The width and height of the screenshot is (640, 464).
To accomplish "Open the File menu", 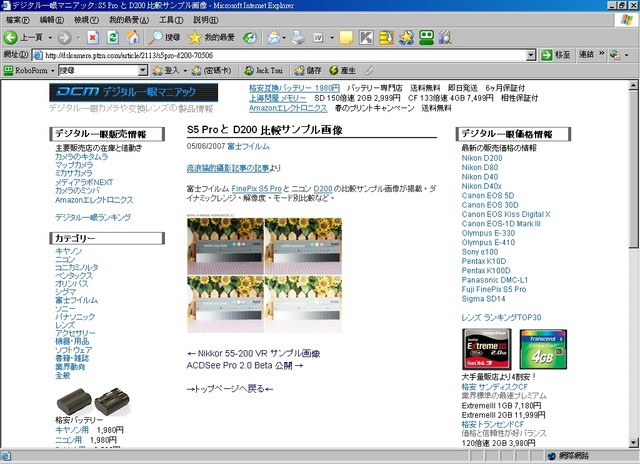I will (18, 20).
